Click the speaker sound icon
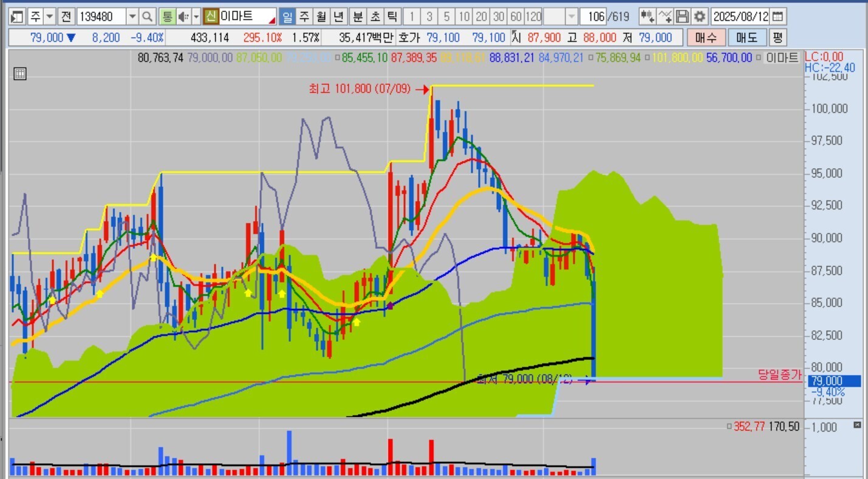This screenshot has width=868, height=479. pos(183,16)
